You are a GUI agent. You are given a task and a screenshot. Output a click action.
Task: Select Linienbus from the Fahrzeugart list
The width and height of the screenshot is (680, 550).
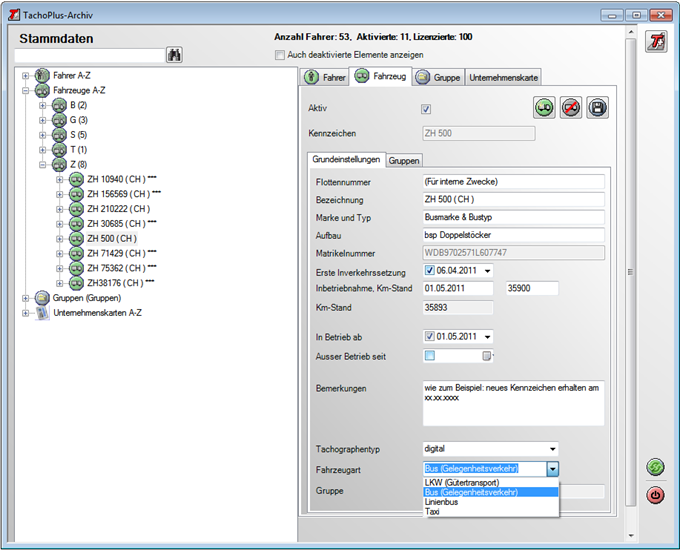point(441,502)
